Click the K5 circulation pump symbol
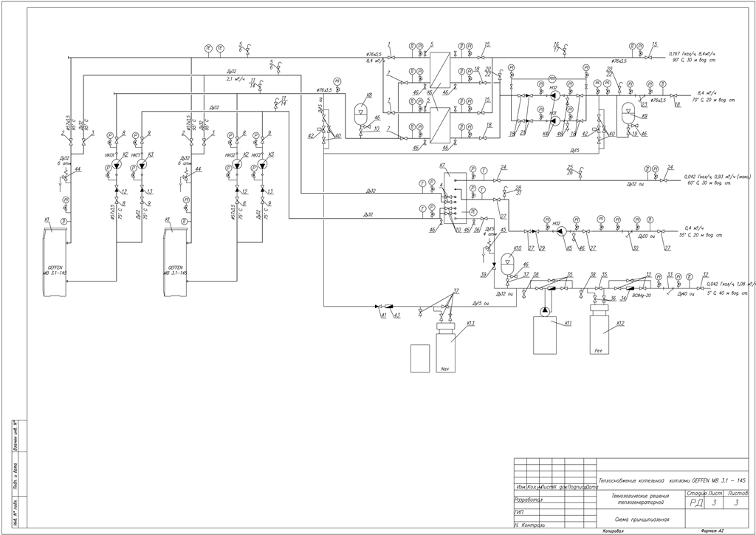Image resolution: width=756 pixels, height=535 pixels. click(560, 231)
